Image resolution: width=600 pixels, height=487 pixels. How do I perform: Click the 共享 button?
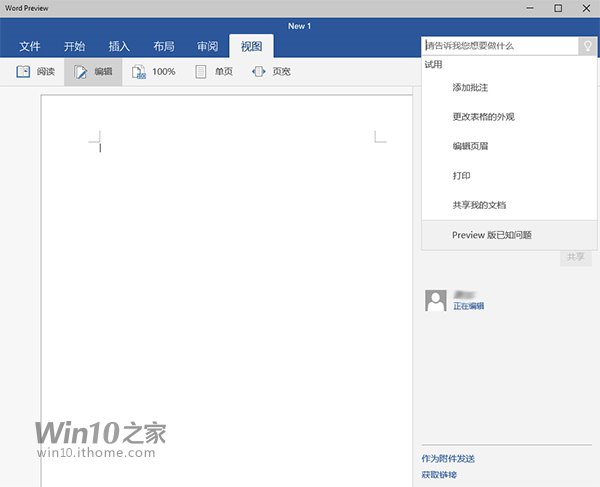click(x=576, y=257)
